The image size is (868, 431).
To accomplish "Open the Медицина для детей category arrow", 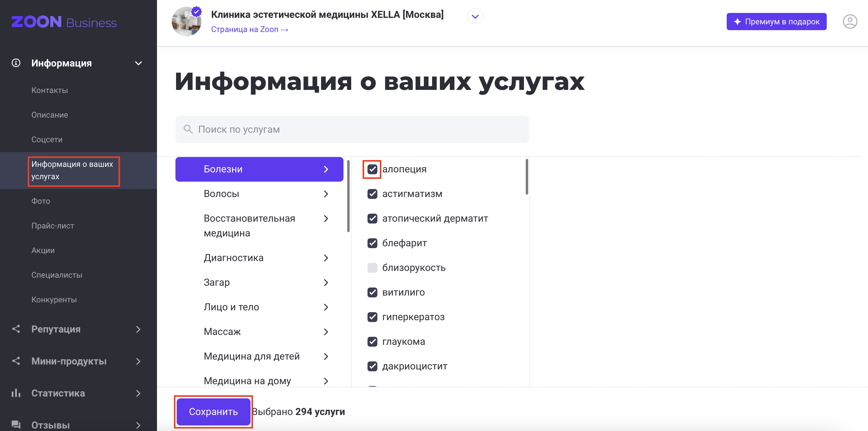I will coord(326,356).
